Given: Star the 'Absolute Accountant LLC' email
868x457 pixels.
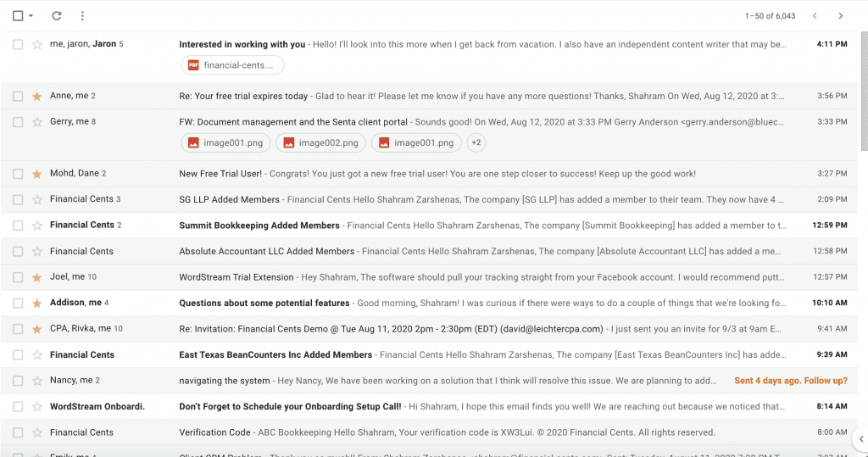Looking at the screenshot, I should (37, 252).
